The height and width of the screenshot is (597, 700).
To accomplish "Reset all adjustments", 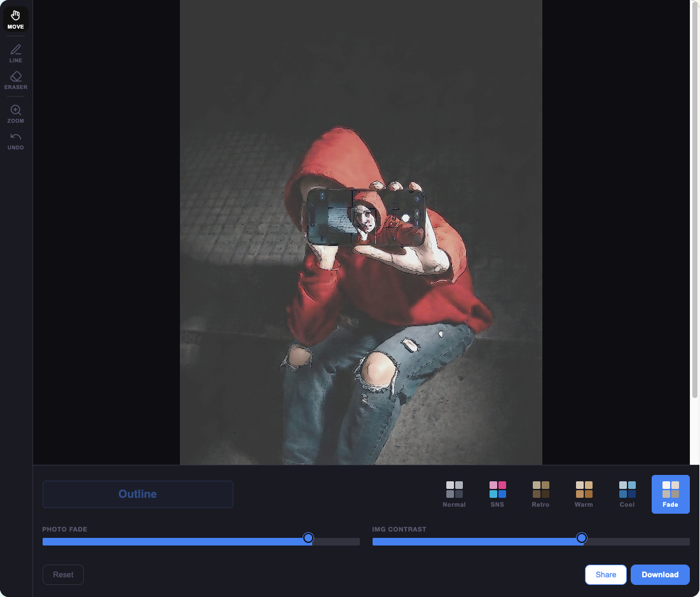I will [x=63, y=575].
